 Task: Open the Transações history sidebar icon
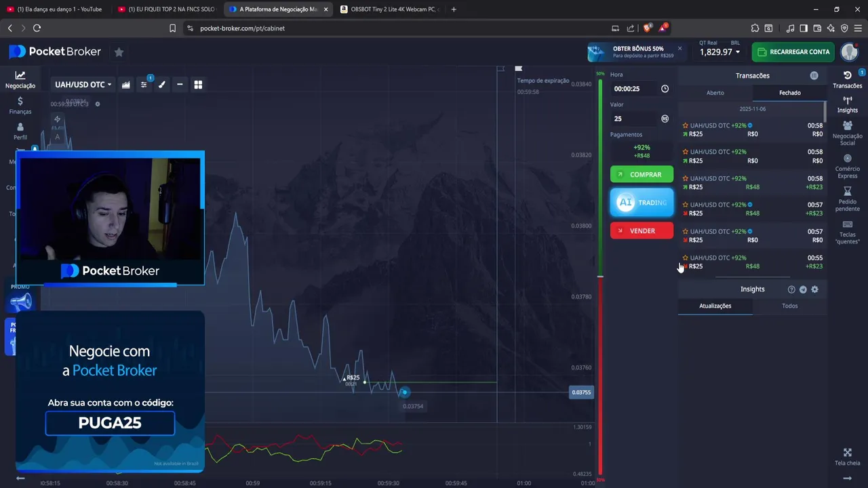[848, 79]
